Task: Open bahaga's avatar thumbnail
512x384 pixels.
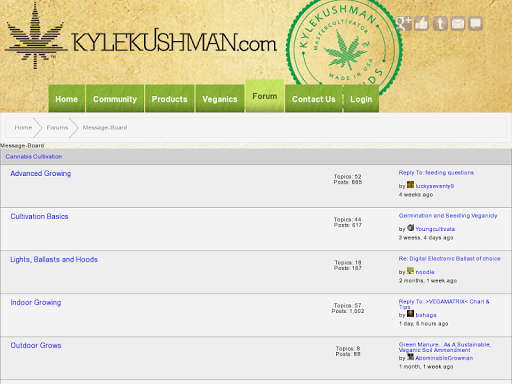Action: tap(410, 314)
